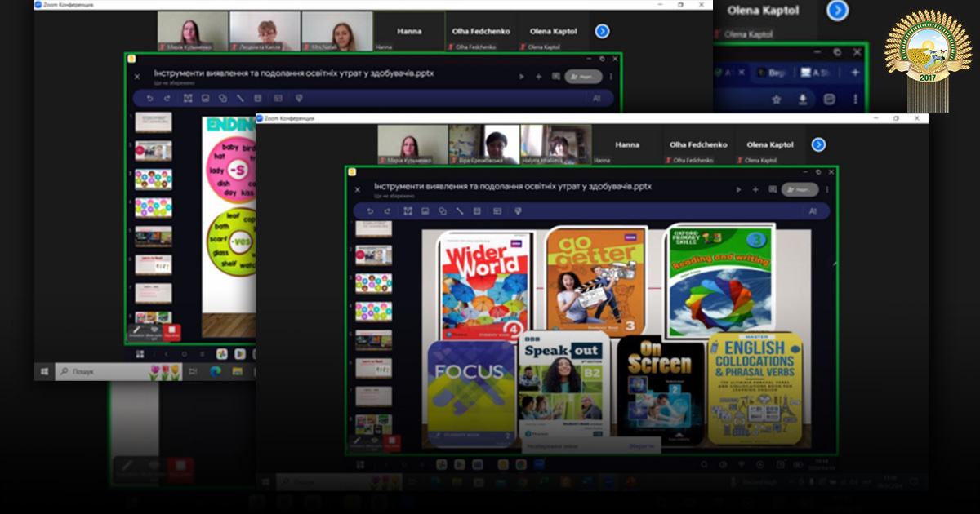Open the AI button in front window toolbar
Screen dimensions: 980x514
[x=813, y=211]
